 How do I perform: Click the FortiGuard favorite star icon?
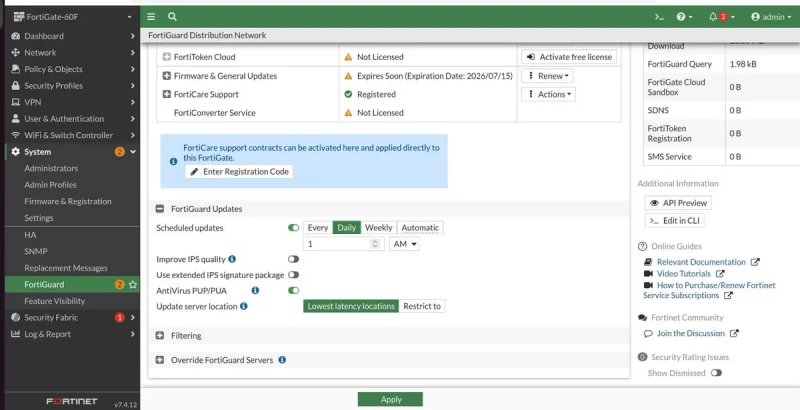coord(133,285)
